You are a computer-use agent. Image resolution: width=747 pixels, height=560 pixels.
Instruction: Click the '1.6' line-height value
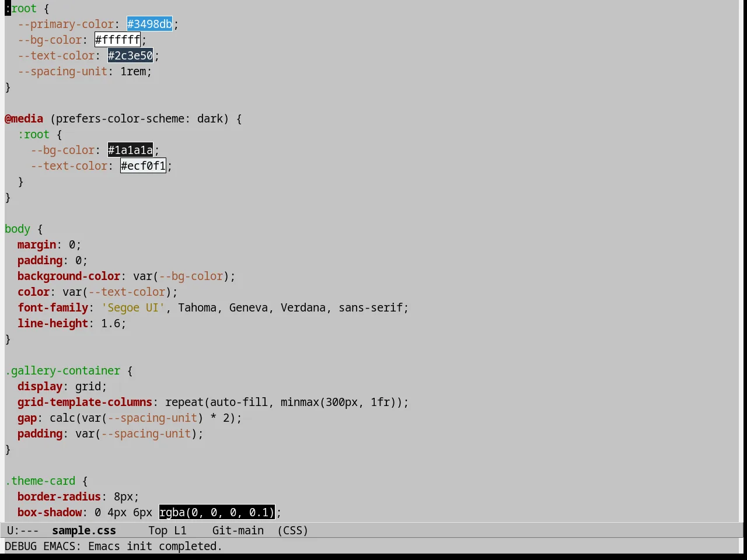click(x=111, y=323)
